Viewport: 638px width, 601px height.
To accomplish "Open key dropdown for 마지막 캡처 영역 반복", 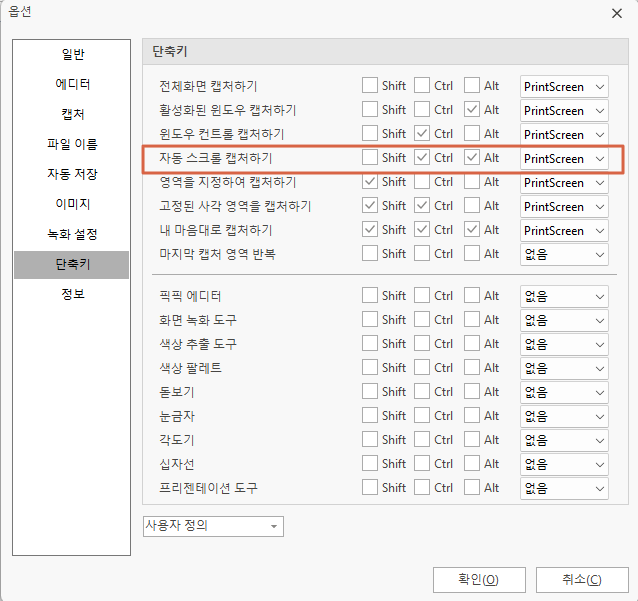I will click(564, 255).
